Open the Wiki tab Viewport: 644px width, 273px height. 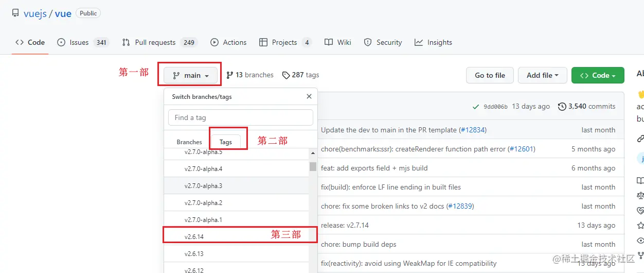(338, 42)
